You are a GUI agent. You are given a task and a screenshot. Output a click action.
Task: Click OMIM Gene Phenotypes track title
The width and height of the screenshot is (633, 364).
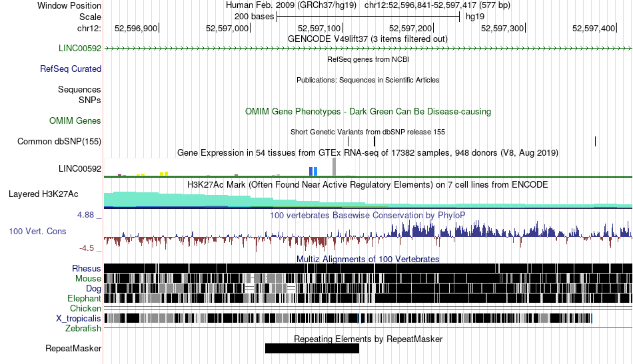(x=368, y=112)
